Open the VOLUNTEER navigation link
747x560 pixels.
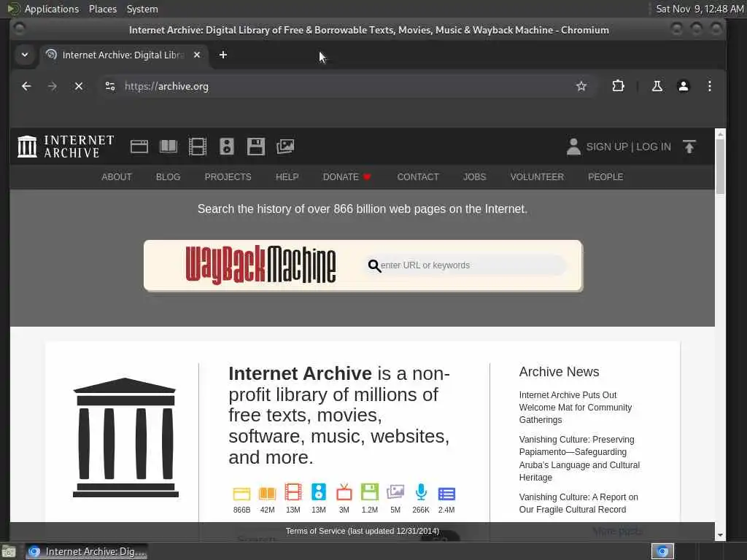click(x=537, y=176)
